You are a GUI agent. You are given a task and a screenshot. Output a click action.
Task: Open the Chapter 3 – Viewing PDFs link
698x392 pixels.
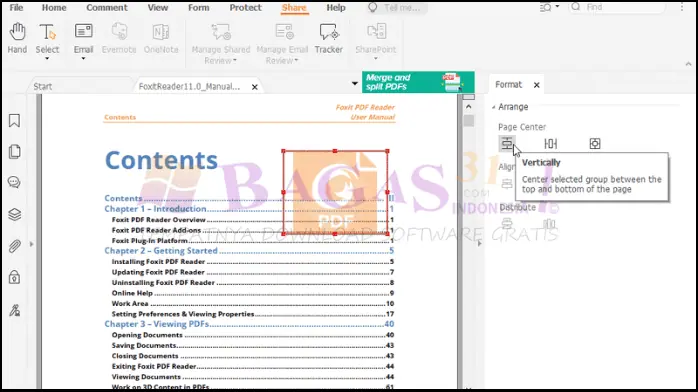pyautogui.click(x=157, y=324)
